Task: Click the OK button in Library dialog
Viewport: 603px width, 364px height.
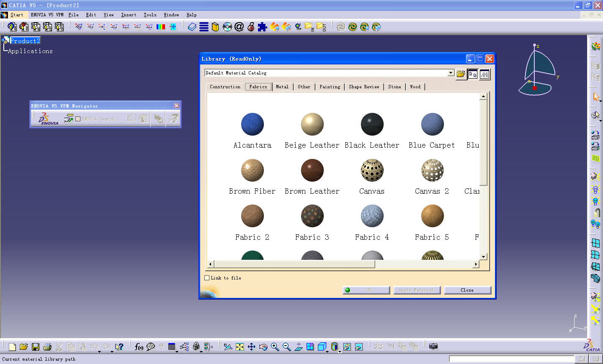Action: pyautogui.click(x=366, y=290)
